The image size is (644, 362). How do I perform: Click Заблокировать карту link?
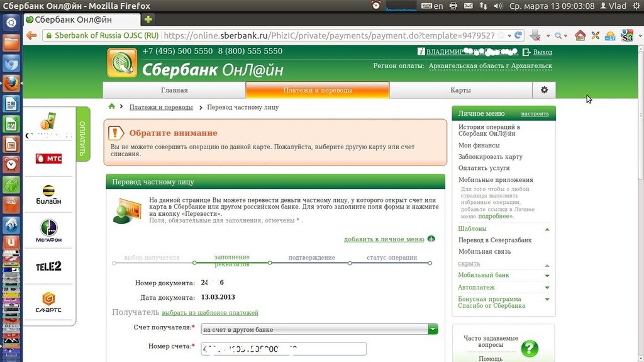[491, 157]
